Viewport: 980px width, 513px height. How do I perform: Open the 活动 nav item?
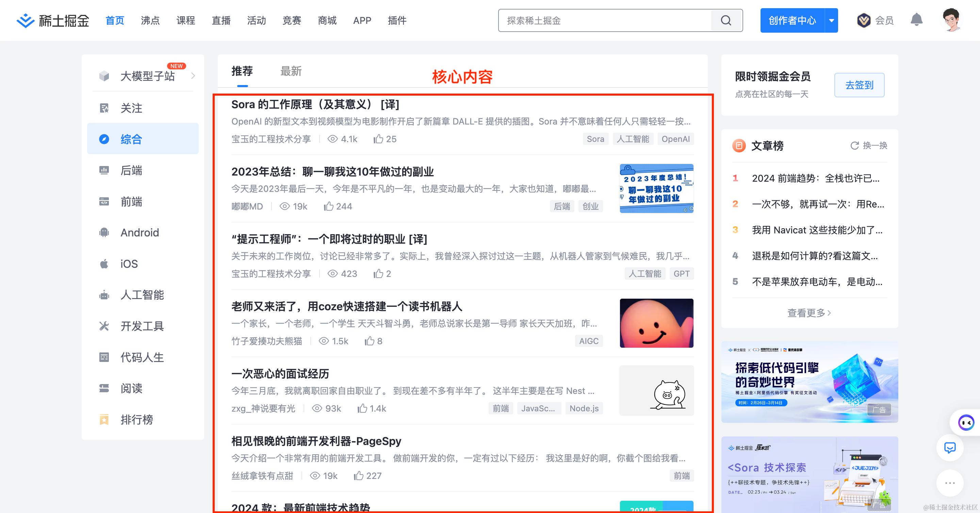(x=257, y=20)
